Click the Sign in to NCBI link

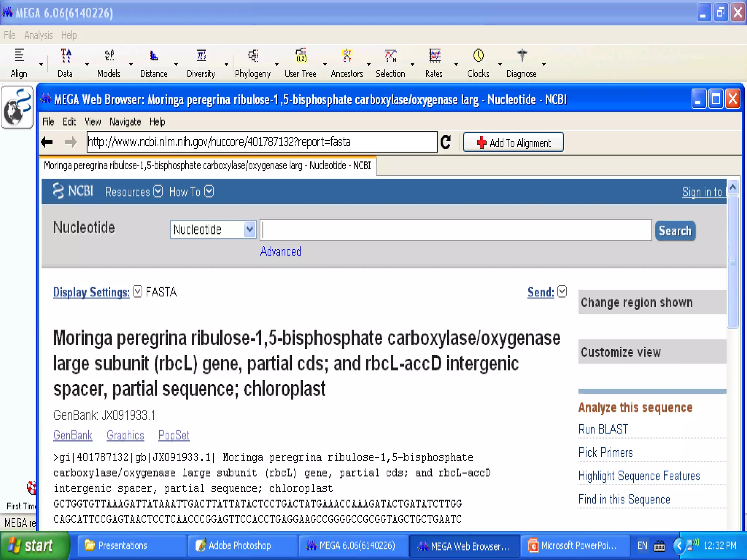pos(703,192)
